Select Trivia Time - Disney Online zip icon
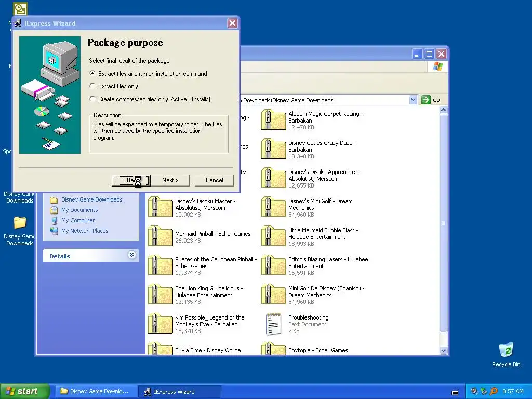This screenshot has width=532, height=399. point(160,349)
